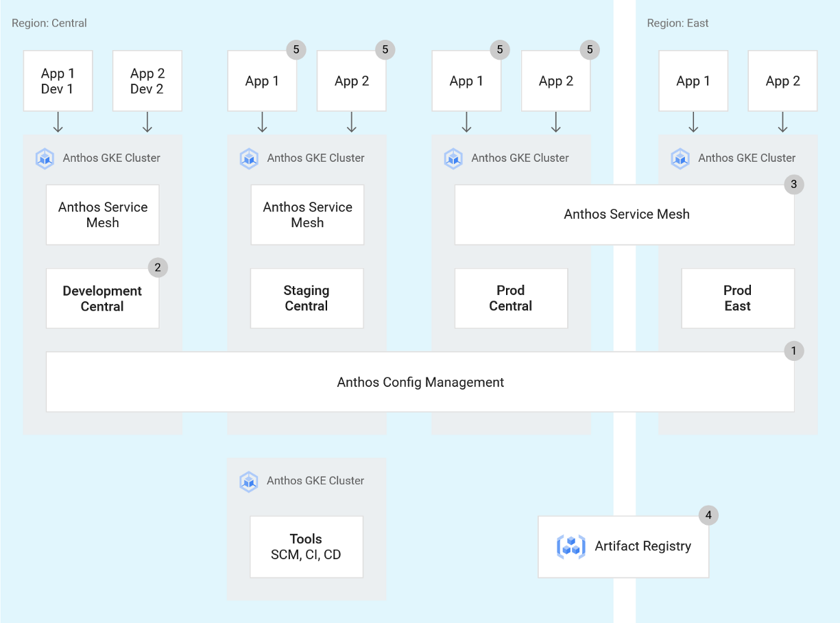
Task: Select the App 2 box of the Staging cluster
Action: pos(352,81)
